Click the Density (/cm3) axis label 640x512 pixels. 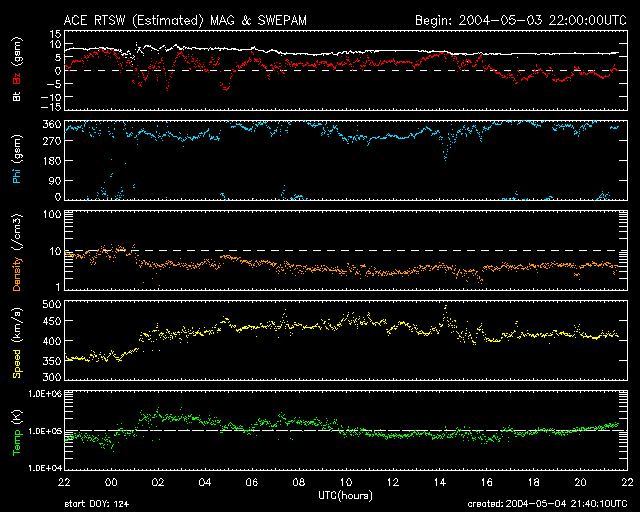click(17, 252)
